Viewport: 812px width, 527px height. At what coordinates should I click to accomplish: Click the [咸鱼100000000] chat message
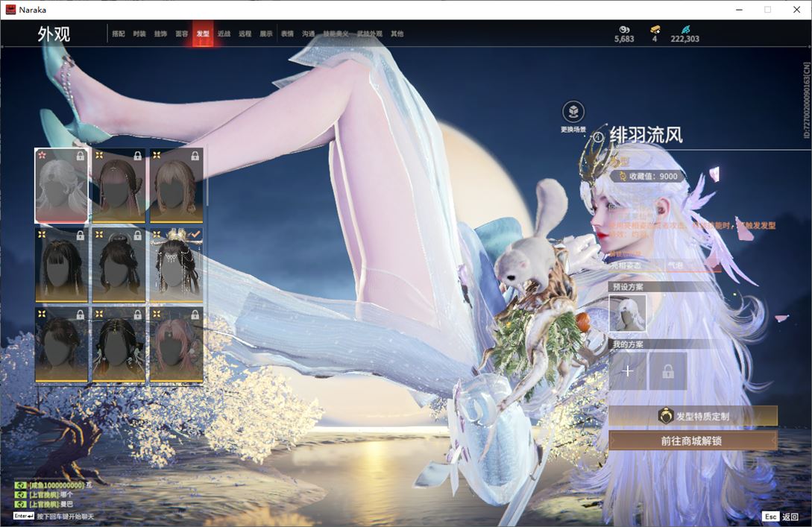click(x=60, y=485)
